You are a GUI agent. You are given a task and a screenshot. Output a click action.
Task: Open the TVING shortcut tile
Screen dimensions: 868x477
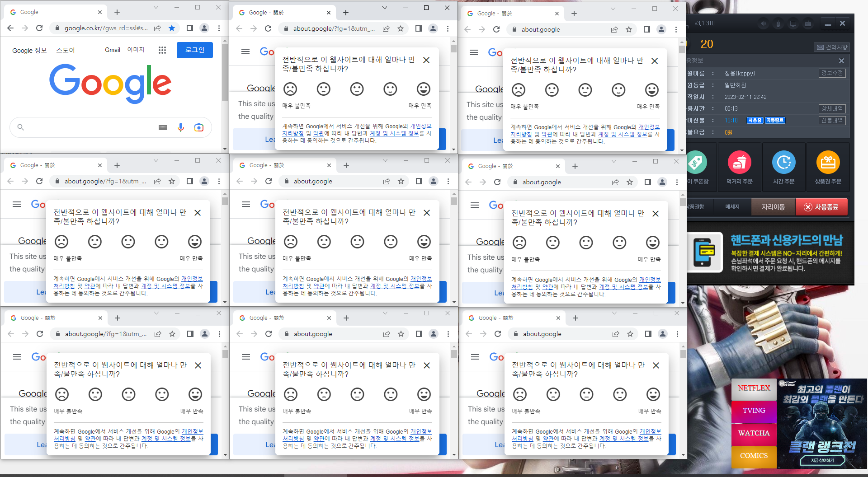[x=754, y=411]
